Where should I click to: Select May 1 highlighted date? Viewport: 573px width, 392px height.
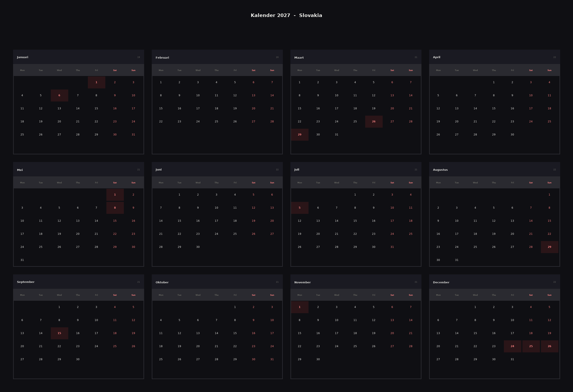click(115, 194)
